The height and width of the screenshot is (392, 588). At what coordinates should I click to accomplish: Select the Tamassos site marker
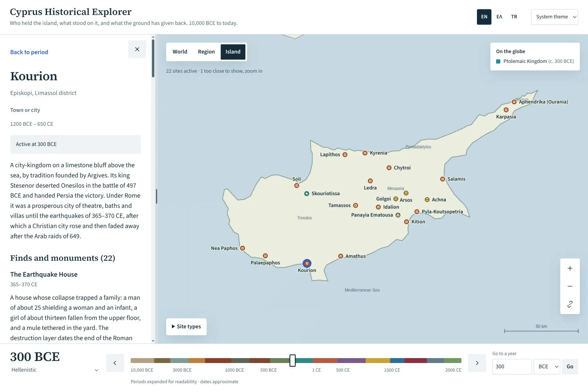356,205
